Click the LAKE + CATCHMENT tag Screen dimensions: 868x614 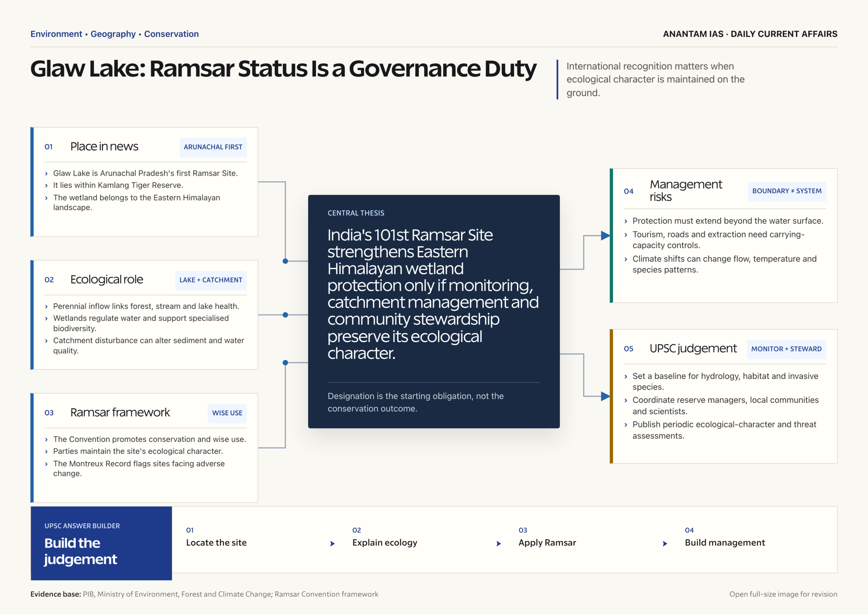[211, 280]
